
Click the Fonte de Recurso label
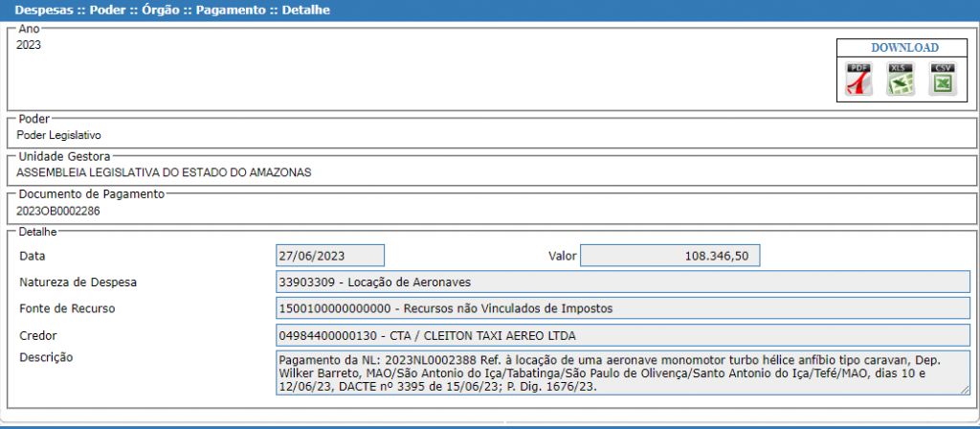click(x=67, y=308)
